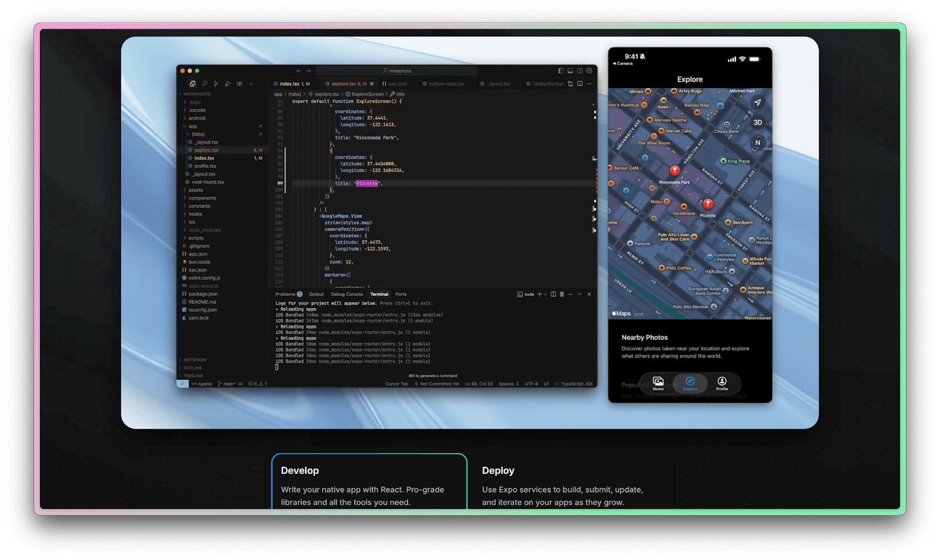Open the Source Control branch icon
The image size is (940, 560).
point(216,84)
